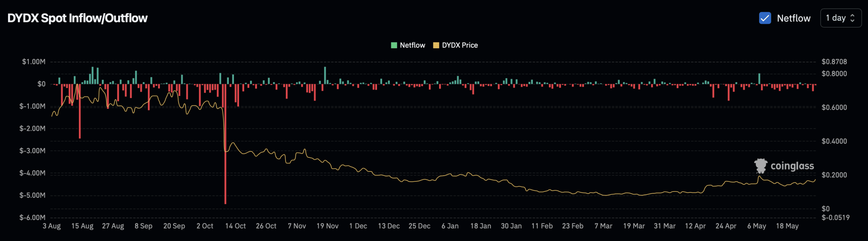Click the tall green inflow bar near 19 Nov
Image resolution: width=868 pixels, height=241 pixels.
tap(325, 75)
